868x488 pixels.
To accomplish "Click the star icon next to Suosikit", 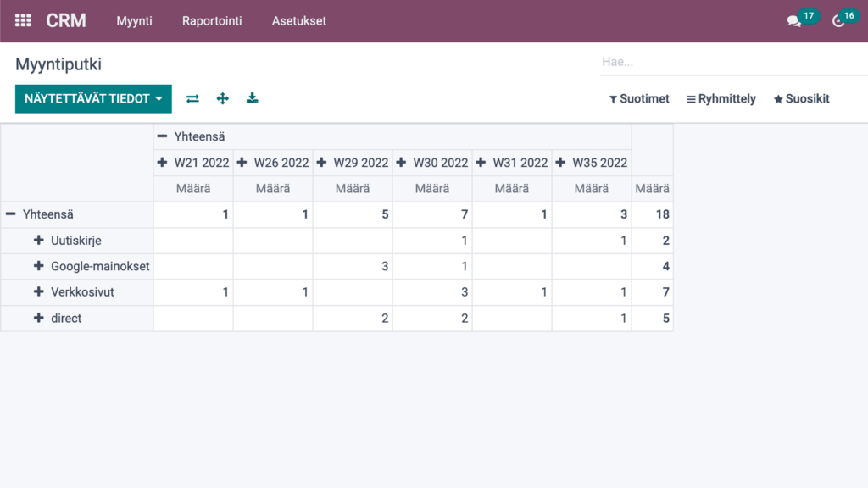I will (x=777, y=99).
